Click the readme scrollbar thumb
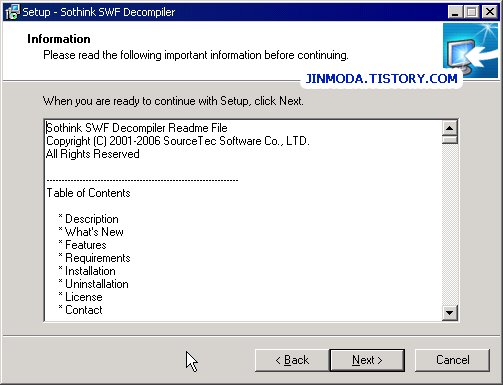The height and width of the screenshot is (385, 503). (450, 140)
